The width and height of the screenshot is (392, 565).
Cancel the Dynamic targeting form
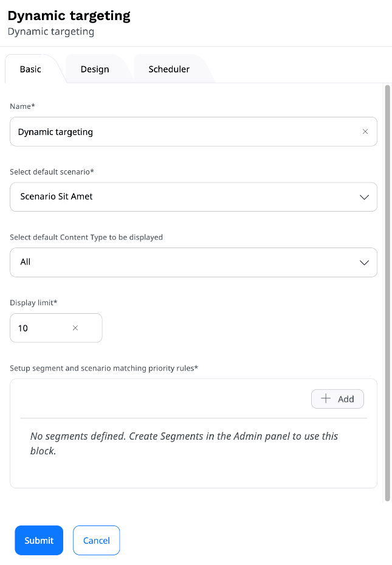(96, 540)
